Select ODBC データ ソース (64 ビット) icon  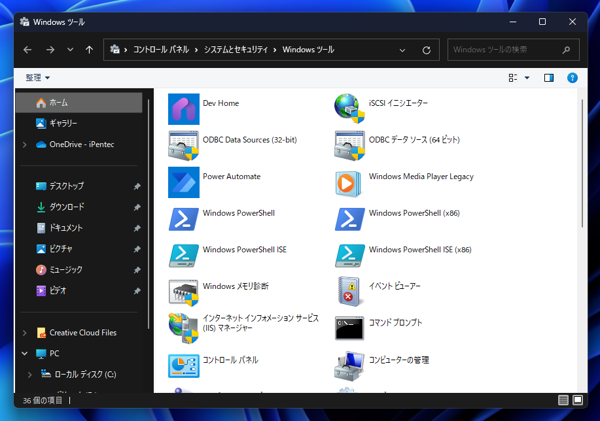349,145
